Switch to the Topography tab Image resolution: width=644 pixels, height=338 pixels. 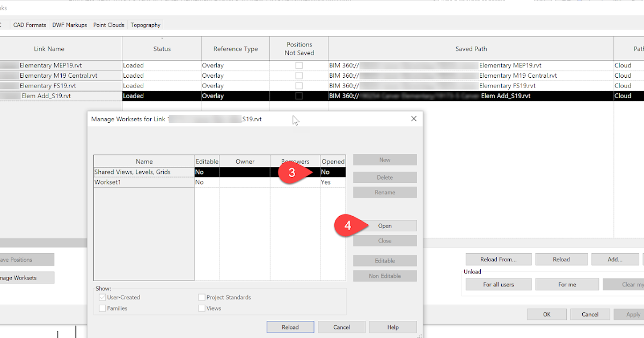[145, 25]
